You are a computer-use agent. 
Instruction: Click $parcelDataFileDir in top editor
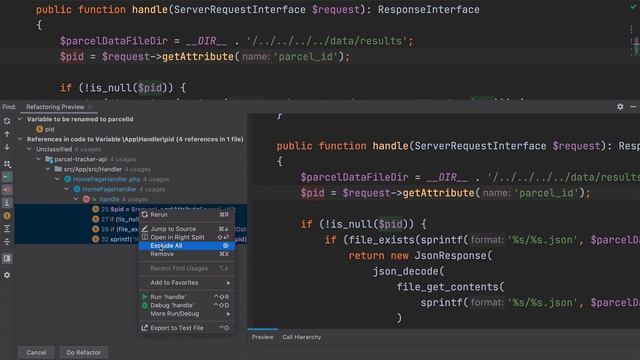coord(113,41)
